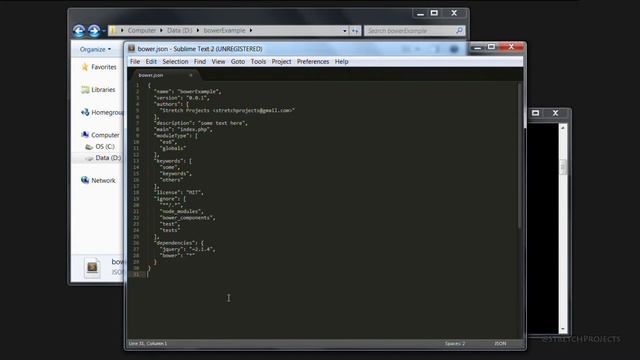Viewport: 640px width, 360px height.
Task: Click the "node_modules" ignore entry
Action: click(x=181, y=211)
